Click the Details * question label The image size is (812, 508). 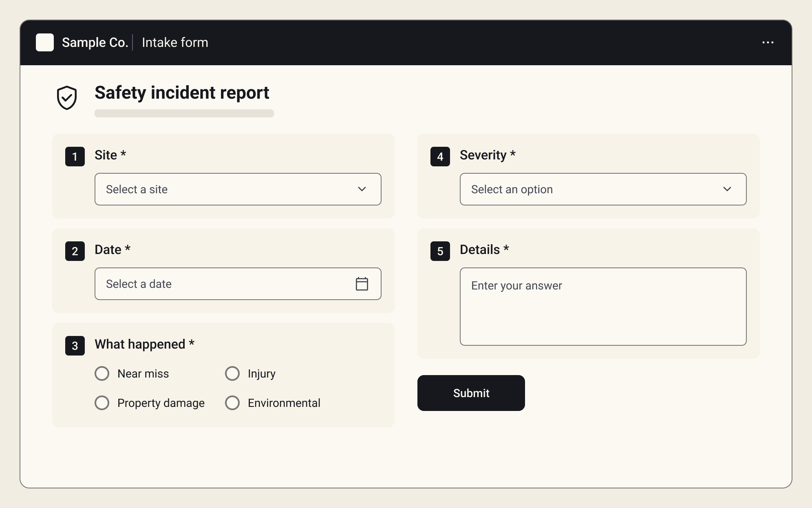[x=484, y=250]
